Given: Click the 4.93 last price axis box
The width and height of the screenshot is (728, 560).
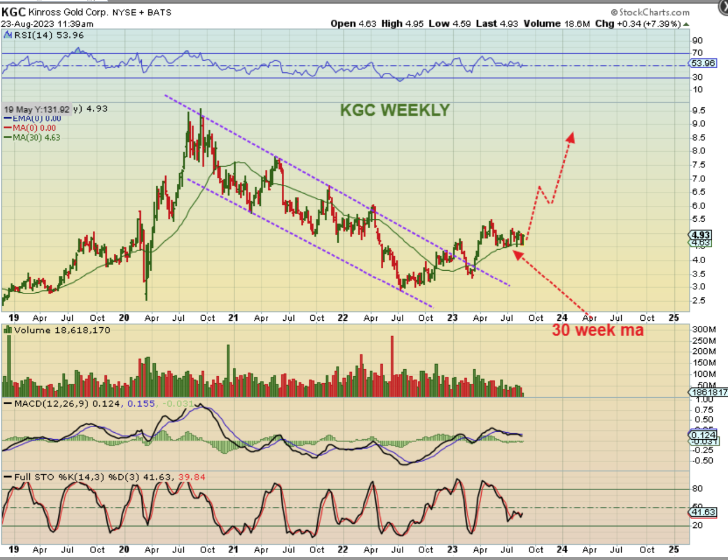Looking at the screenshot, I should tap(701, 235).
